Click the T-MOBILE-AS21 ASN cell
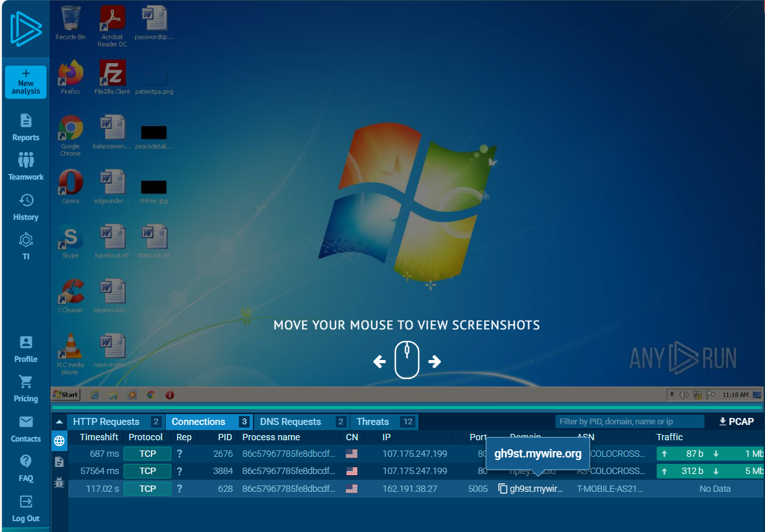The image size is (765, 532). coord(610,489)
